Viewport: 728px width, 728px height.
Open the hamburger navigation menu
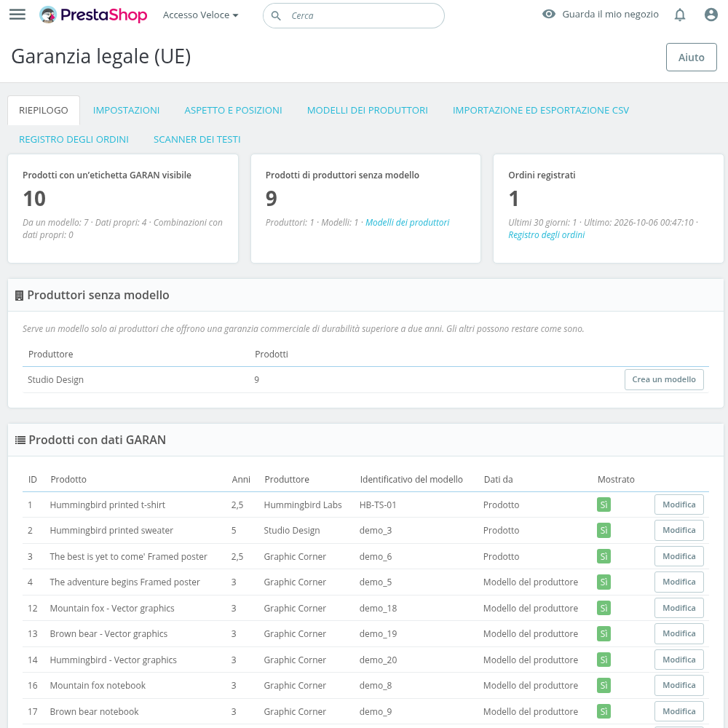coord(17,15)
